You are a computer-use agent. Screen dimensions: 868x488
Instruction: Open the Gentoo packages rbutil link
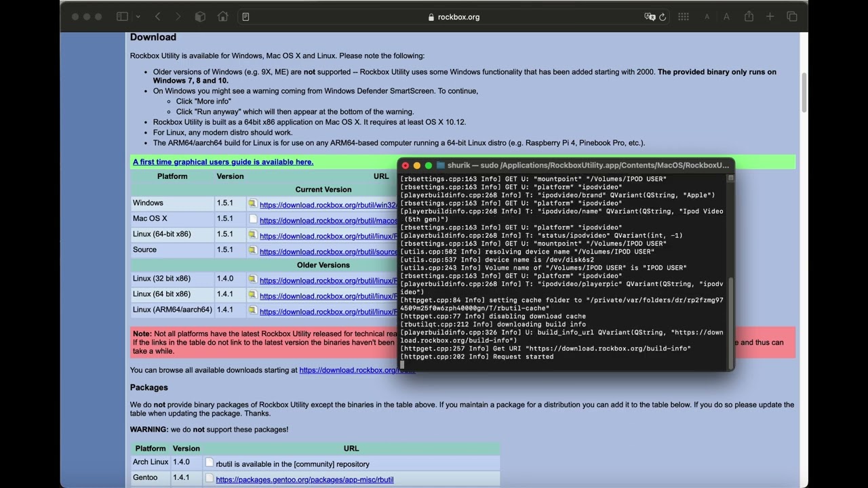click(304, 480)
